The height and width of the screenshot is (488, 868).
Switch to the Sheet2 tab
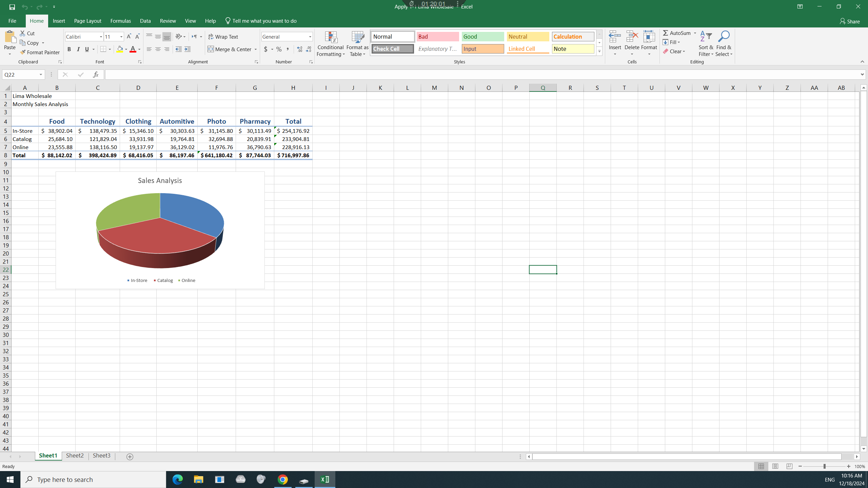pyautogui.click(x=75, y=456)
